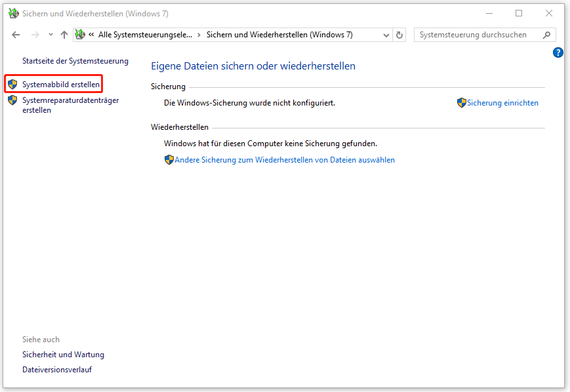
Task: Click Systemabbild erstellen link
Action: (x=61, y=85)
